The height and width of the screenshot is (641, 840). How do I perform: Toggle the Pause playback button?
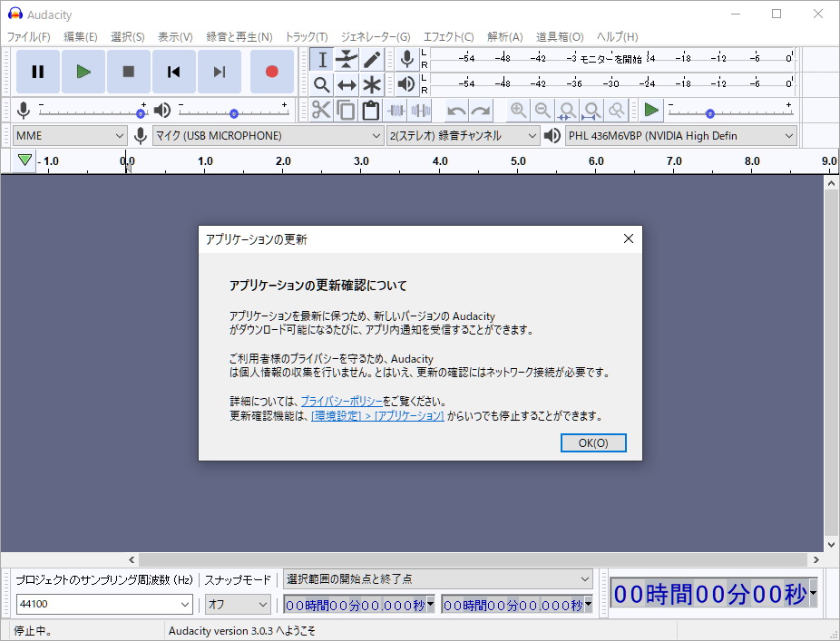pos(37,71)
